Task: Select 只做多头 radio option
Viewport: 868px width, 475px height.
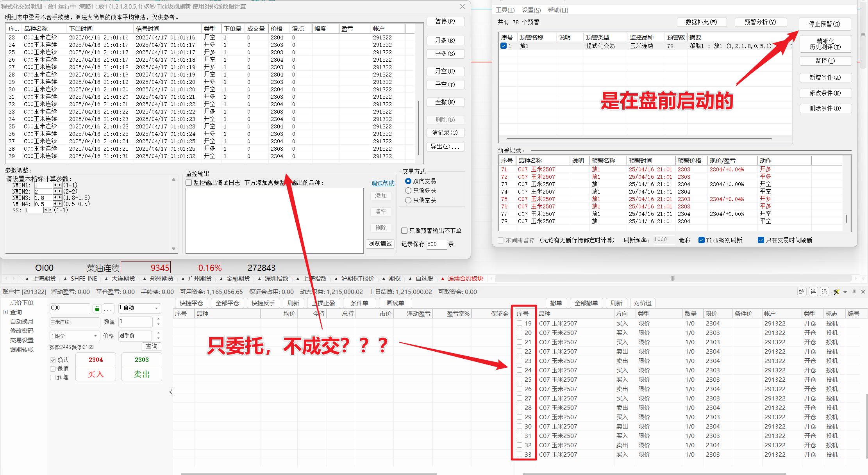Action: tap(408, 190)
